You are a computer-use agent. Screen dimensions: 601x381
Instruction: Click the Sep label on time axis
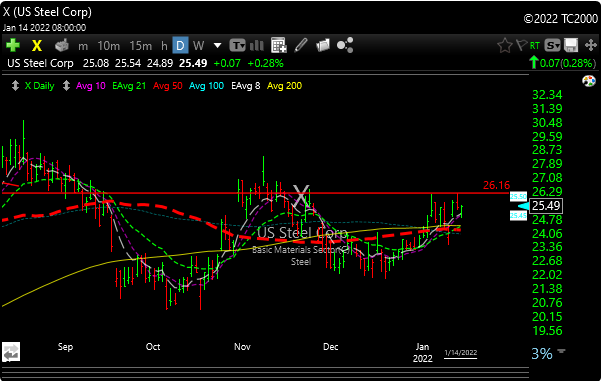[x=65, y=347]
